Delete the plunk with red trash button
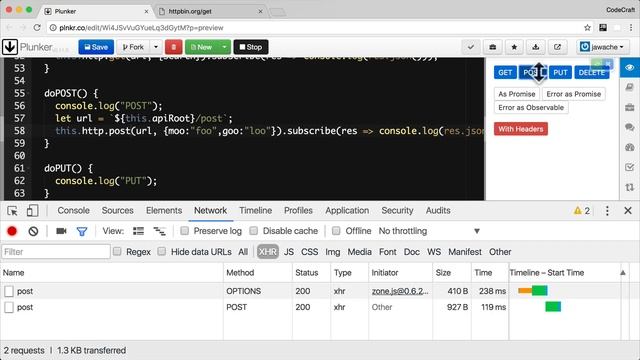Image resolution: width=640 pixels, height=360 pixels. pyautogui.click(x=173, y=47)
